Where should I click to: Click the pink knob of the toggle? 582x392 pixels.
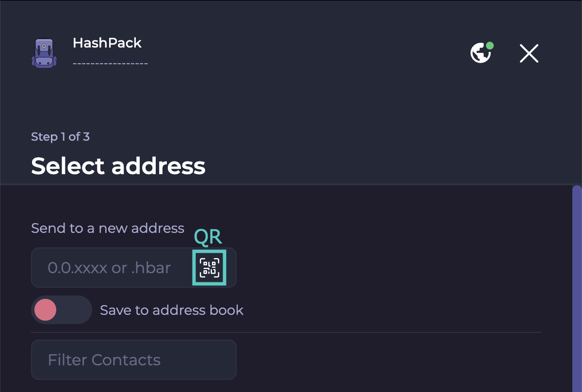coord(46,310)
